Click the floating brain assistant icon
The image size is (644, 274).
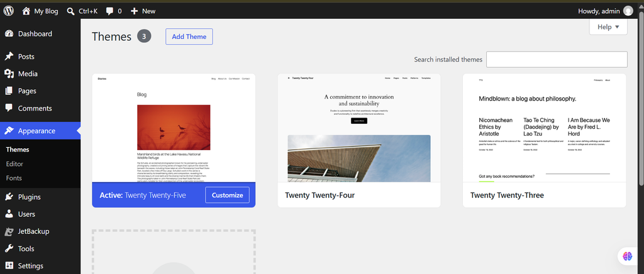point(628,256)
